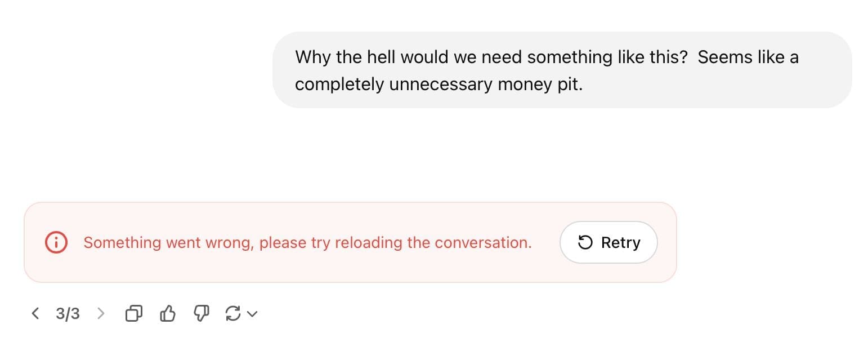Give the response a thumbs up

tap(168, 313)
